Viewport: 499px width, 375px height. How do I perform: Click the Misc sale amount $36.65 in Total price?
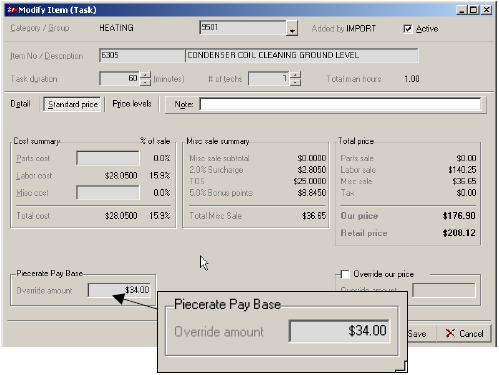tap(464, 181)
